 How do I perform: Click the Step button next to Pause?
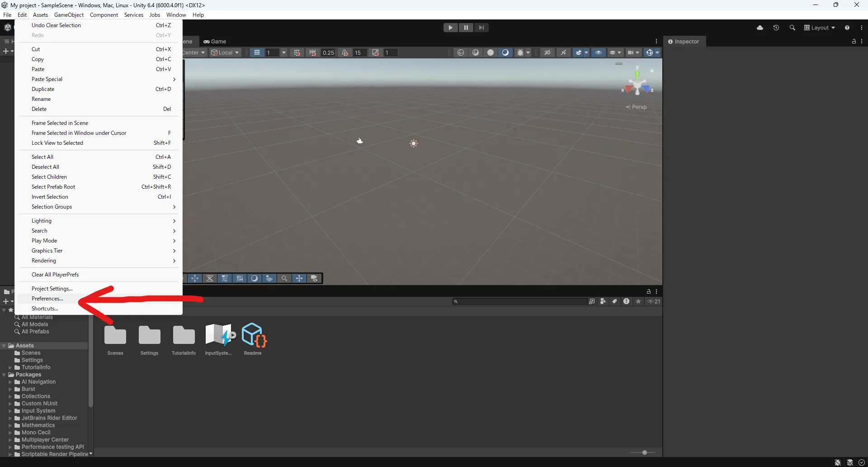coord(481,28)
